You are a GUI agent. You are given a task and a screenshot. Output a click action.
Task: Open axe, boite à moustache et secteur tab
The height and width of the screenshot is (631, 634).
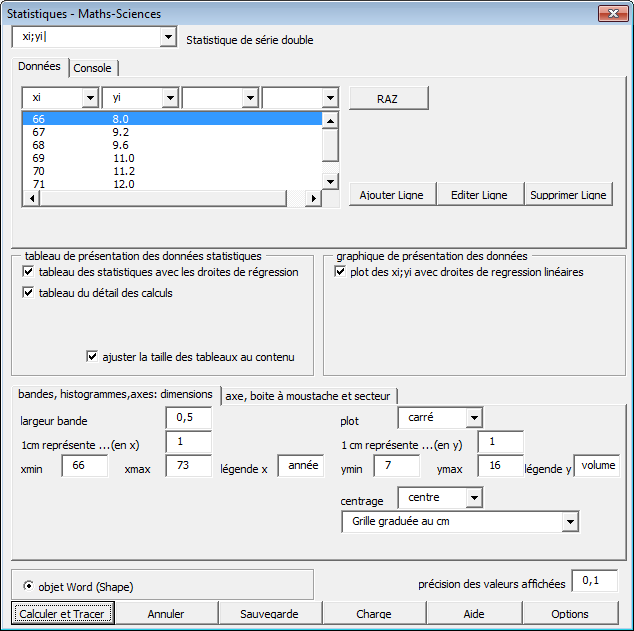coord(308,396)
